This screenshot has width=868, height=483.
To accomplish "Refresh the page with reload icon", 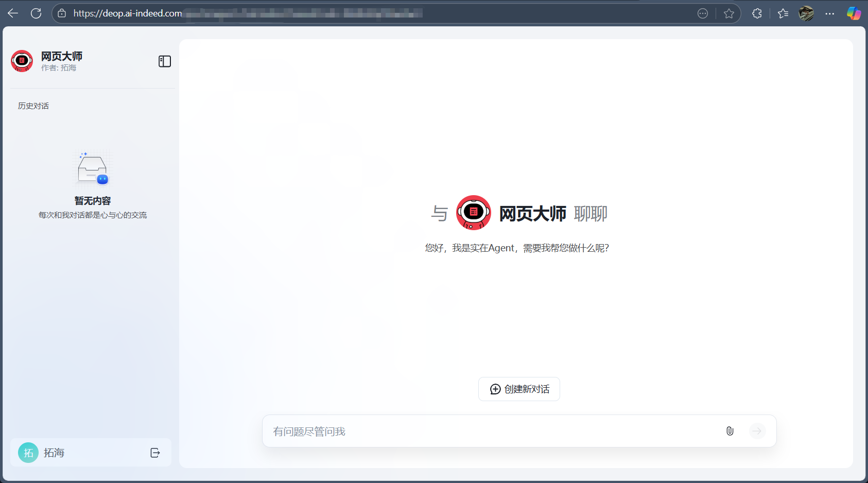I will pos(36,13).
